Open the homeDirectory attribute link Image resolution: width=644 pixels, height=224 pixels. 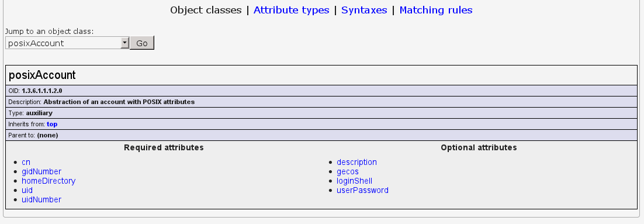tap(49, 181)
